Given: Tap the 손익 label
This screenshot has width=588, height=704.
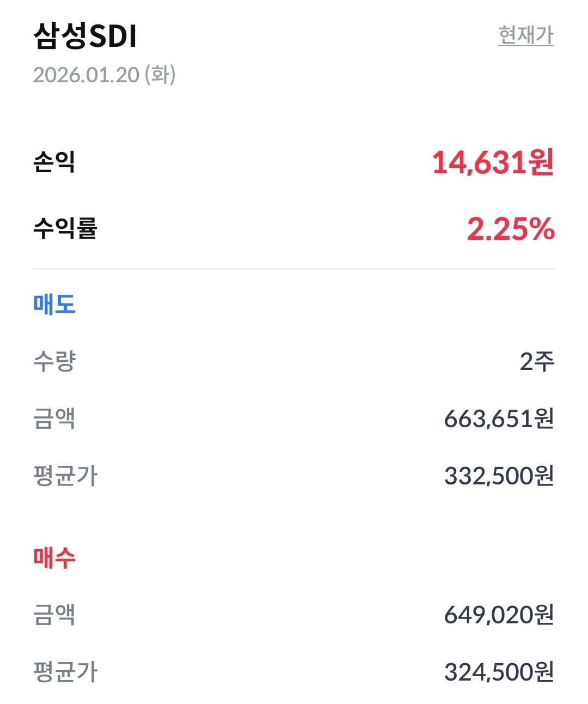Looking at the screenshot, I should click(54, 162).
